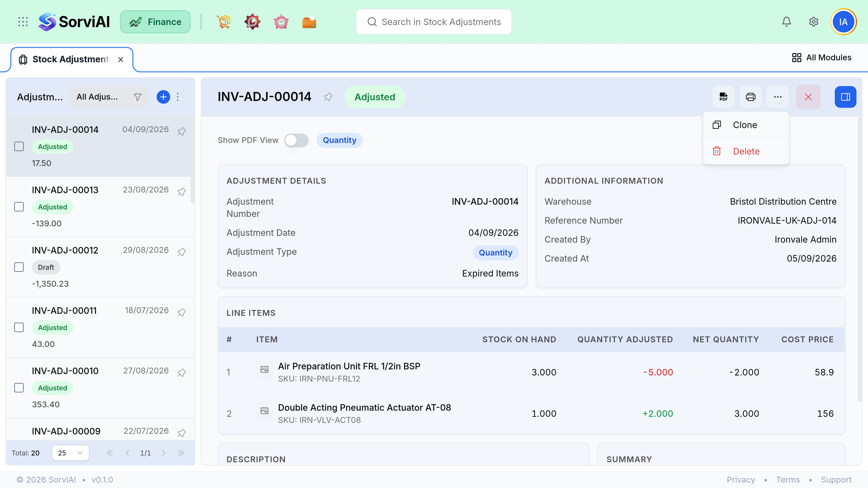Screen dimensions: 868x488
Task: Open notifications bell
Action: click(x=786, y=22)
